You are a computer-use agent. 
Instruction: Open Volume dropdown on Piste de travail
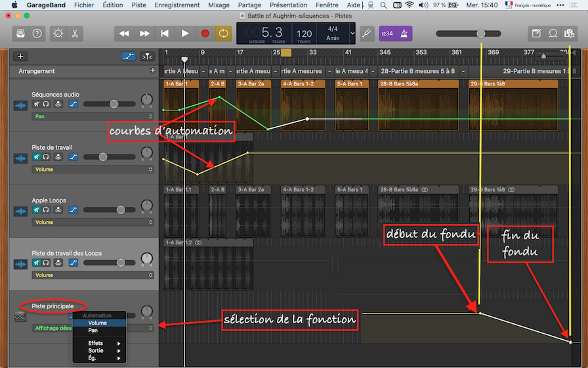pyautogui.click(x=93, y=170)
